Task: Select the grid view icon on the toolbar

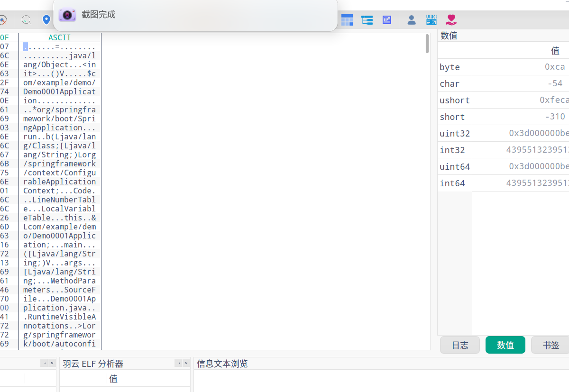Action: click(x=347, y=19)
